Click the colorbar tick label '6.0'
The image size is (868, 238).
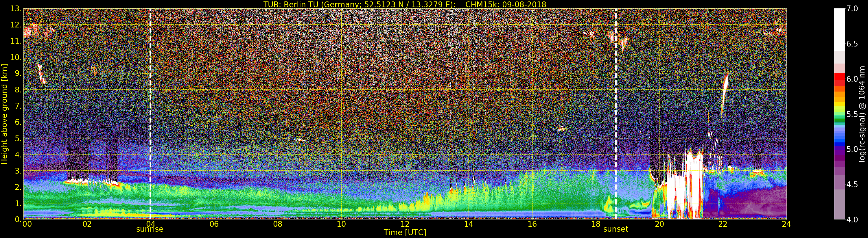pyautogui.click(x=852, y=79)
